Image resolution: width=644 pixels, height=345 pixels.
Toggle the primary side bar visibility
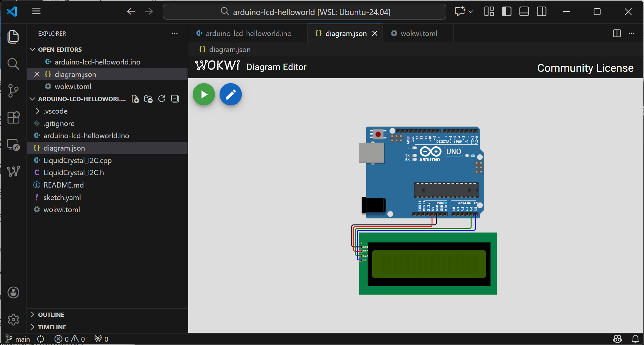click(506, 12)
